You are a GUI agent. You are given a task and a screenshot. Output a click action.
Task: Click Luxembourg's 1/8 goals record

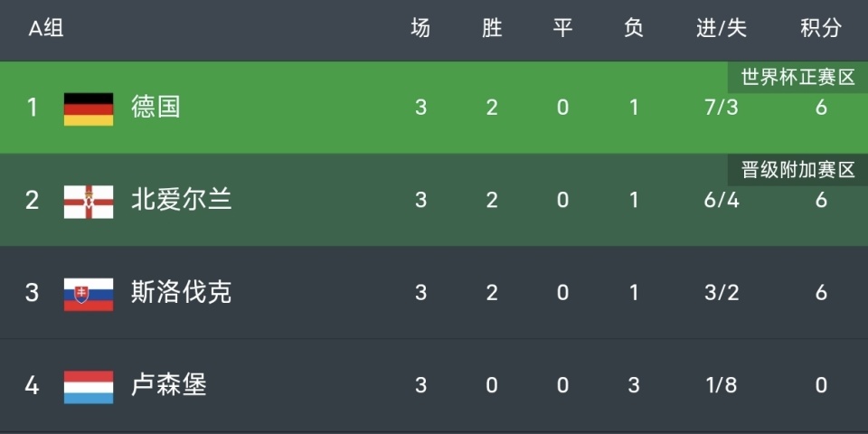[x=721, y=386]
